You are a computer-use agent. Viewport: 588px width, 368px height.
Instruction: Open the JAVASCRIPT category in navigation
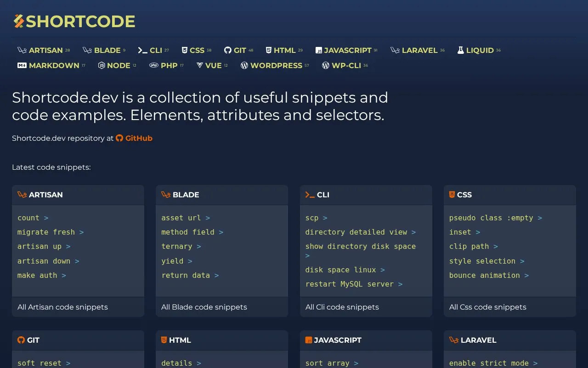click(346, 50)
